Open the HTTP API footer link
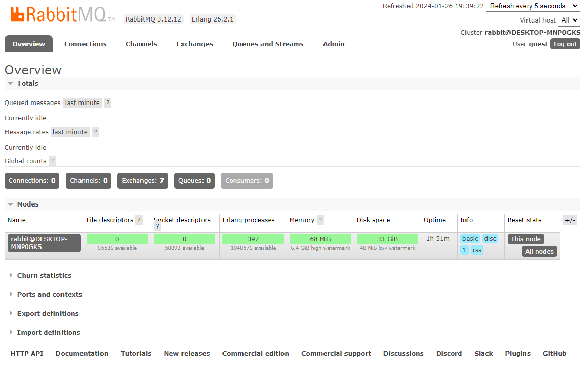Image resolution: width=588 pixels, height=370 pixels. (27, 354)
